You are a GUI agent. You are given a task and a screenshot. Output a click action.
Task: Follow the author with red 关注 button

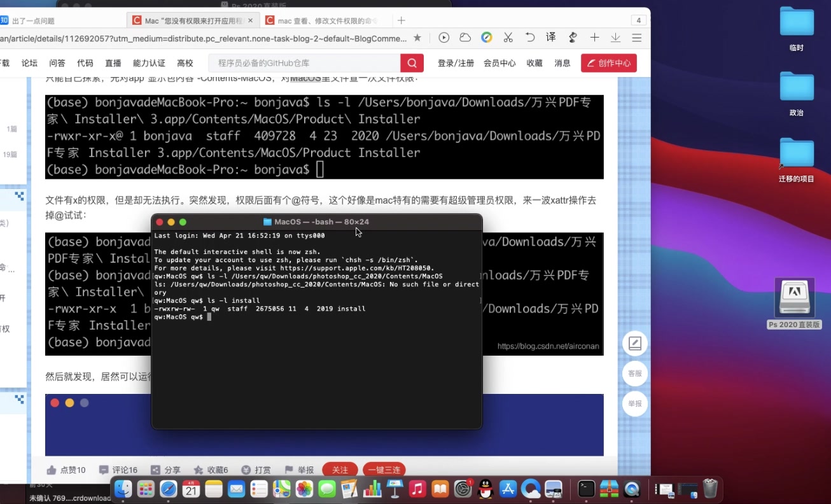(340, 470)
